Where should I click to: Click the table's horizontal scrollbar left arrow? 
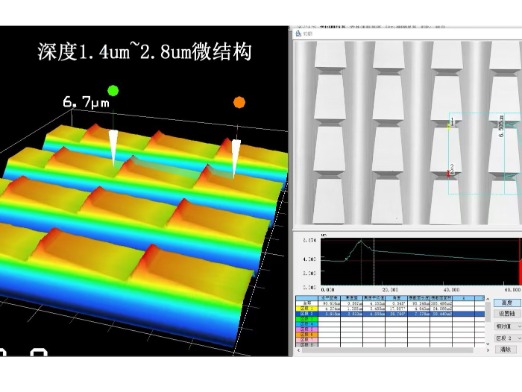tap(298, 350)
